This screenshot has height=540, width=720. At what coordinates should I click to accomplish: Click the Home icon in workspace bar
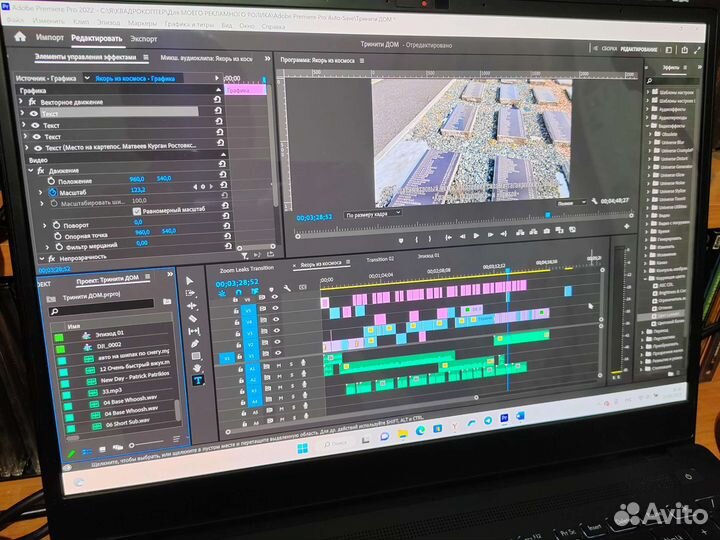click(x=20, y=37)
